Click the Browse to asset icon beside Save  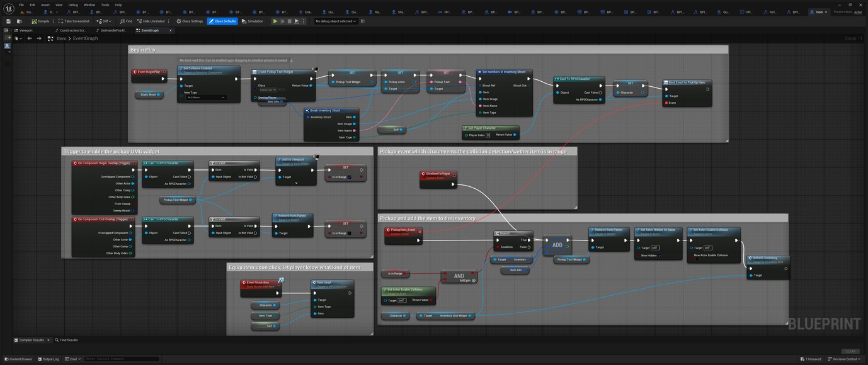[19, 21]
